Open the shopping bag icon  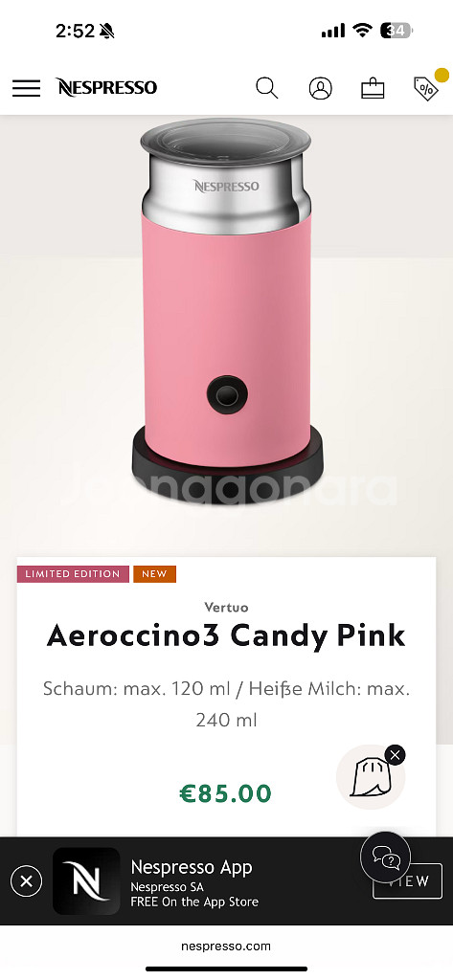coord(373,88)
